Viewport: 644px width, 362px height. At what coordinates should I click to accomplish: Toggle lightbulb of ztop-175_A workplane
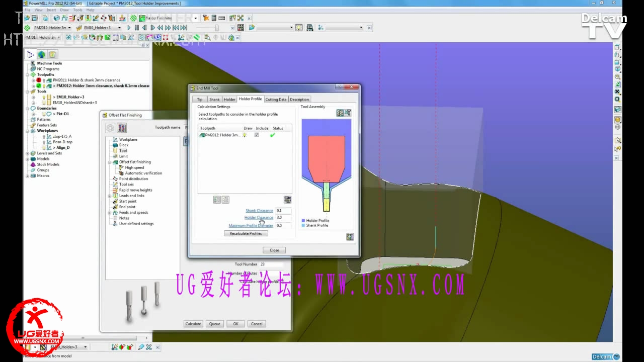click(x=44, y=136)
